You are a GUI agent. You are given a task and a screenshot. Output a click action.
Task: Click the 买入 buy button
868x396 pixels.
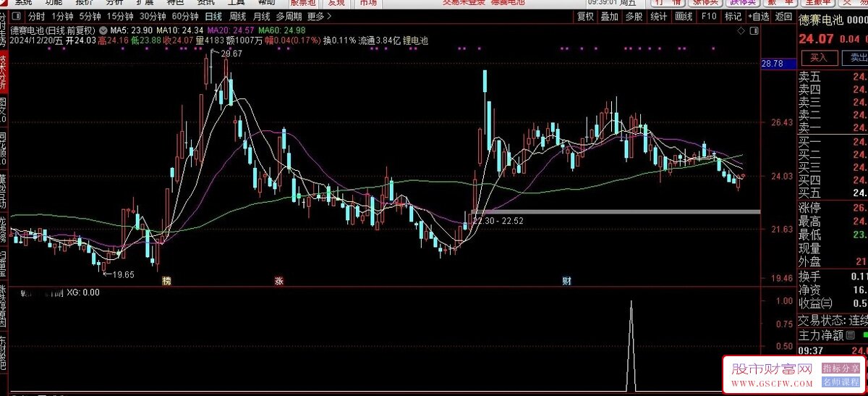[x=818, y=57]
